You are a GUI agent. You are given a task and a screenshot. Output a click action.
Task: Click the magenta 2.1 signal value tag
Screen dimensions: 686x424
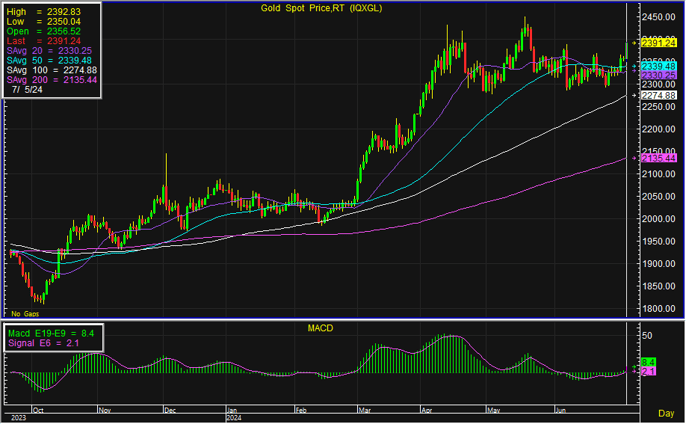(x=647, y=372)
